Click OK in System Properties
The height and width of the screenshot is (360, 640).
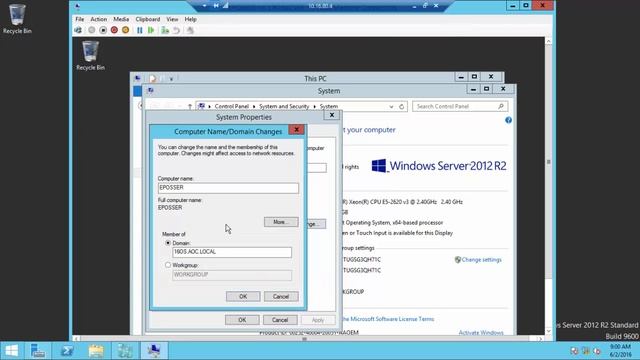point(242,320)
